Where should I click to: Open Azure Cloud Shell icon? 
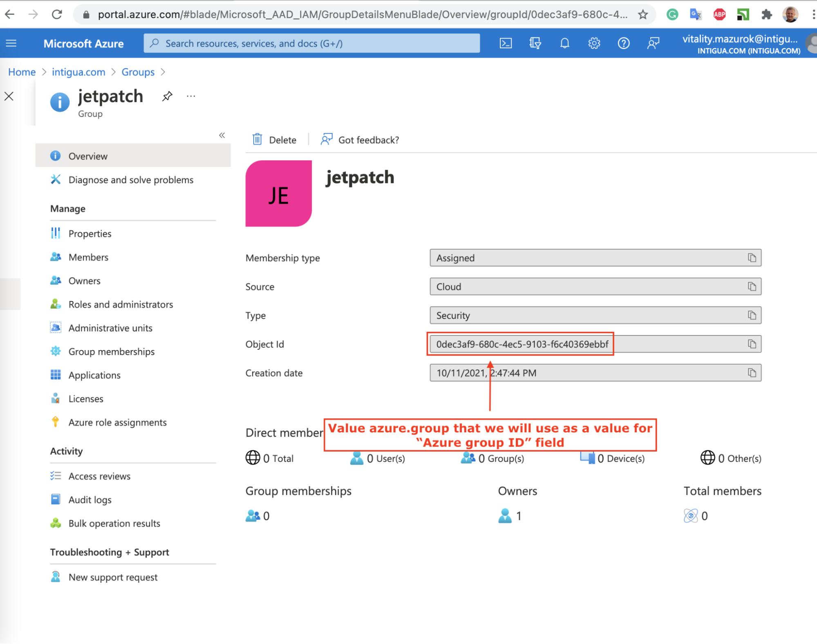click(x=506, y=43)
